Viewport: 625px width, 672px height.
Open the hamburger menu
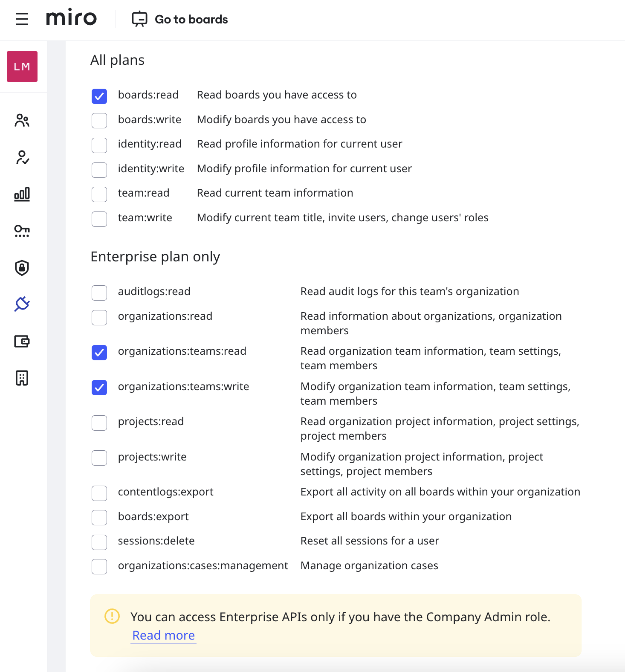click(22, 19)
